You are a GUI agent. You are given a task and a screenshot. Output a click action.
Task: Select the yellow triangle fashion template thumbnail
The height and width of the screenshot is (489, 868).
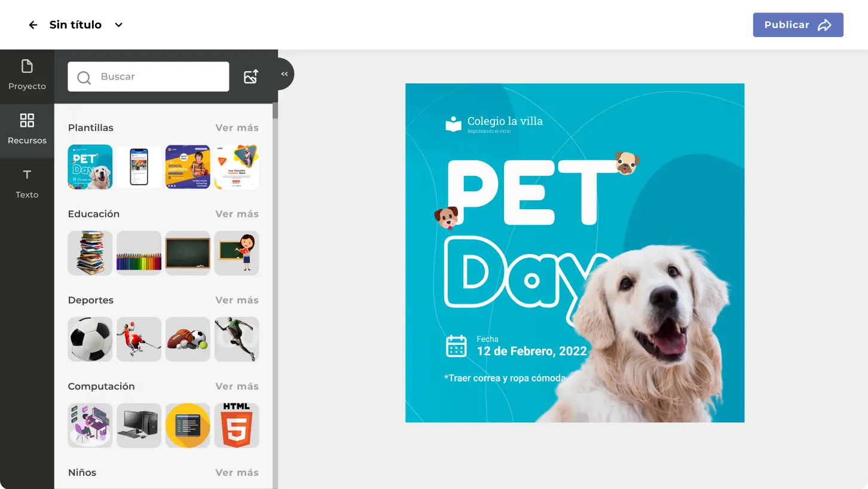pyautogui.click(x=237, y=167)
